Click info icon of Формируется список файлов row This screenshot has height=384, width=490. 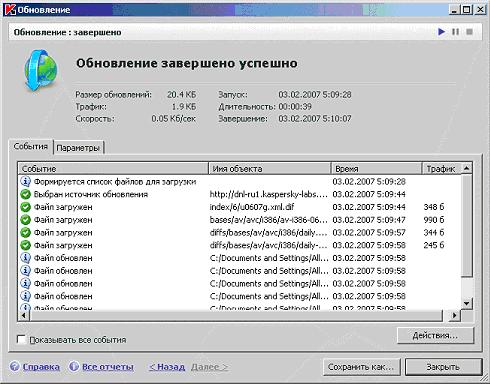tap(25, 181)
